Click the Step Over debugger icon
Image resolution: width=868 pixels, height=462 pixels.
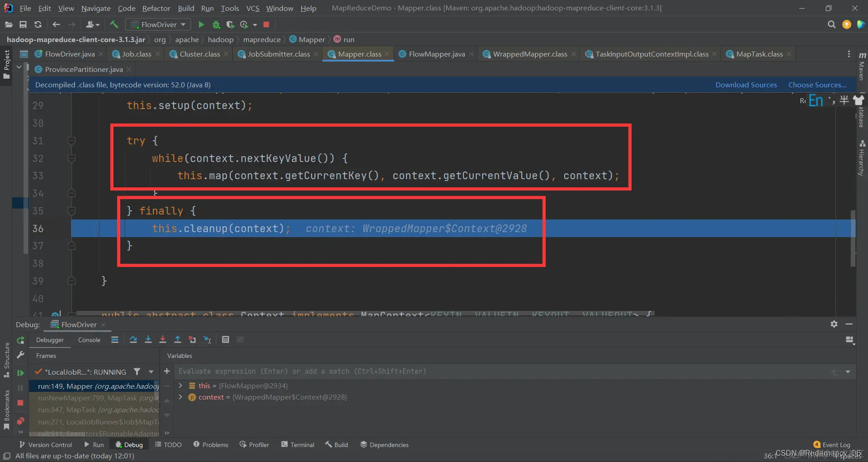point(133,339)
